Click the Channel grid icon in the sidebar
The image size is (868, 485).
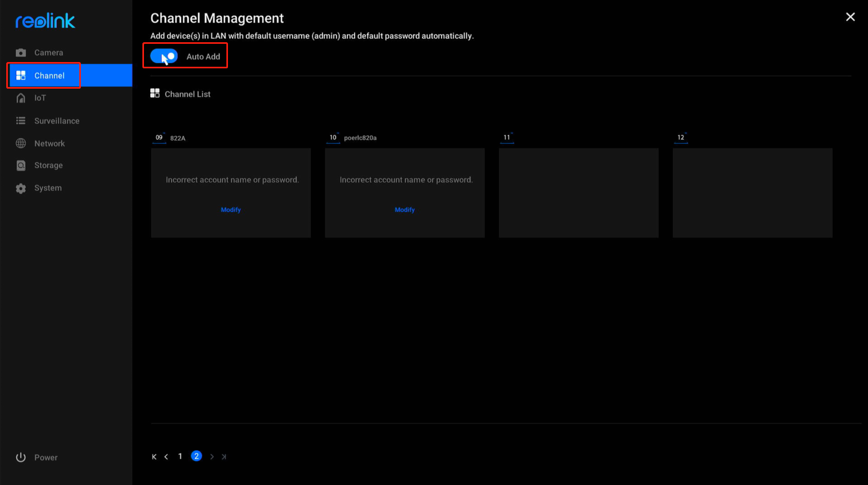21,76
